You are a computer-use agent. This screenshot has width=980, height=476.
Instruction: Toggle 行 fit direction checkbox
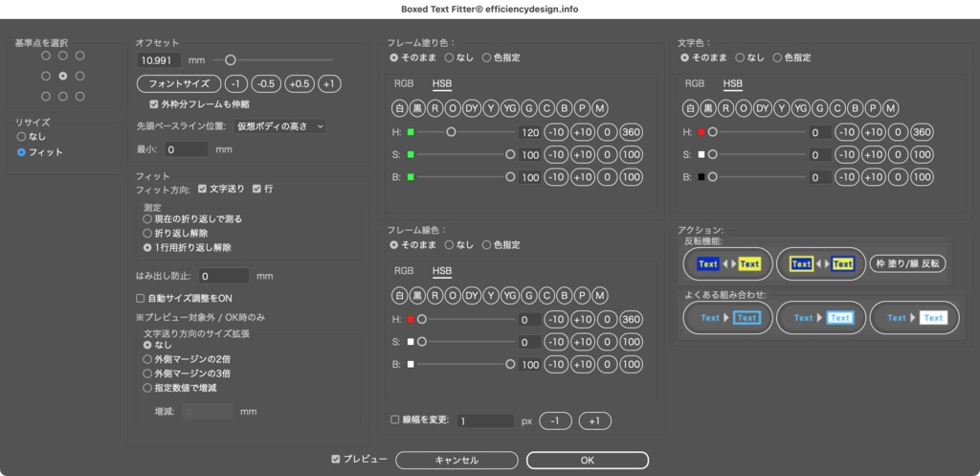point(262,189)
